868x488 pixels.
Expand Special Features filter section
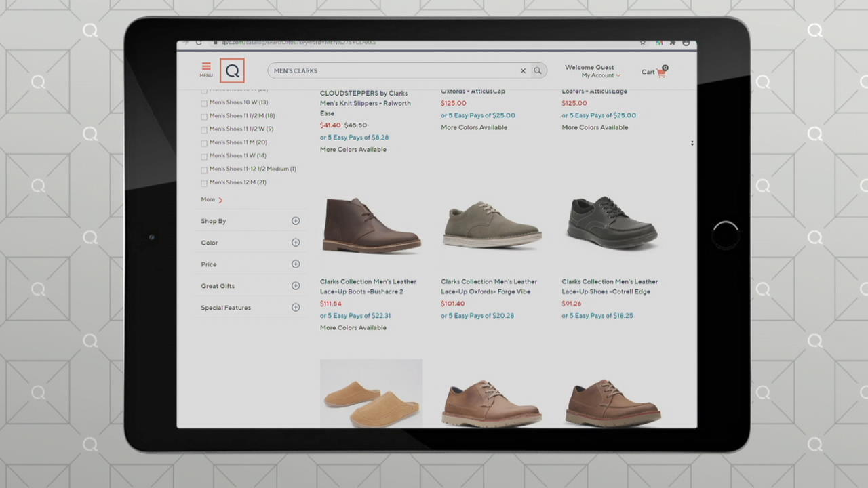(x=296, y=308)
